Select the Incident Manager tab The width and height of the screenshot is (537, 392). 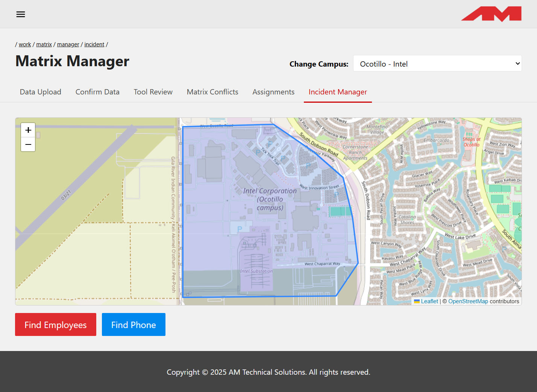click(x=338, y=92)
